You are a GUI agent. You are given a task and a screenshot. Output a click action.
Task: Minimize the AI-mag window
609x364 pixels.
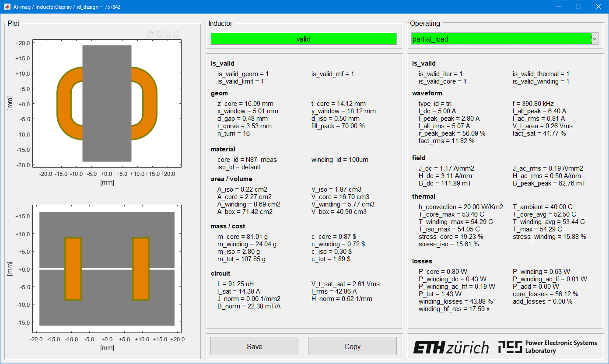click(558, 7)
